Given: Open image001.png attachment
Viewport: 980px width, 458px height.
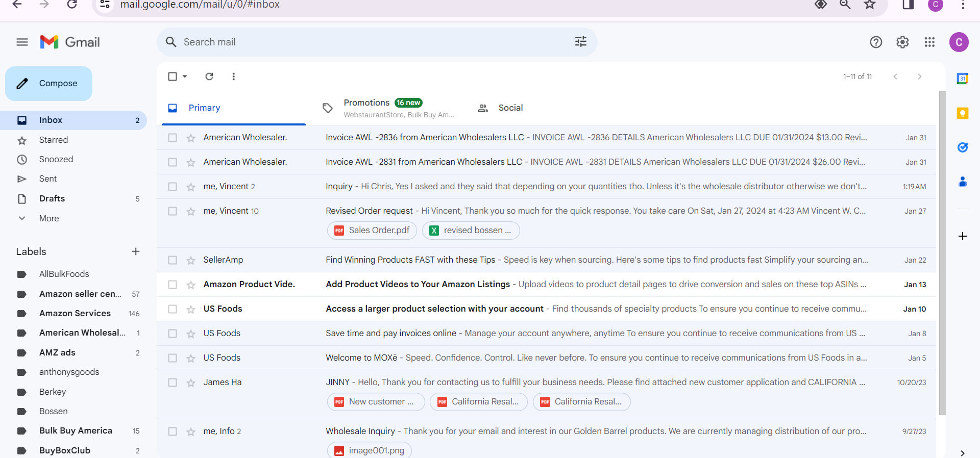Looking at the screenshot, I should 370,450.
